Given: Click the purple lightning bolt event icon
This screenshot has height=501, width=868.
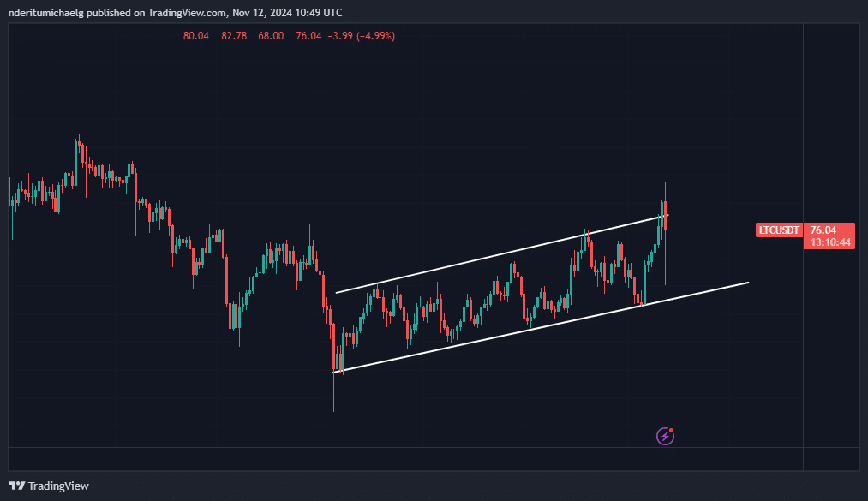Looking at the screenshot, I should pos(665,436).
